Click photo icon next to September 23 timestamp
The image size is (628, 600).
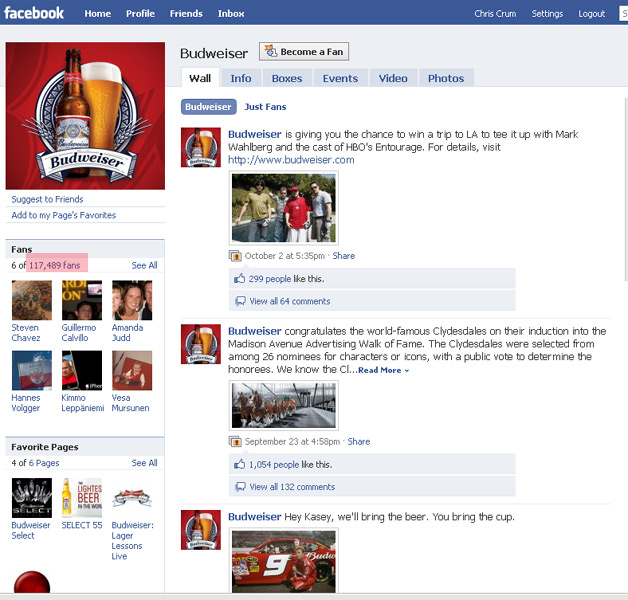(236, 441)
